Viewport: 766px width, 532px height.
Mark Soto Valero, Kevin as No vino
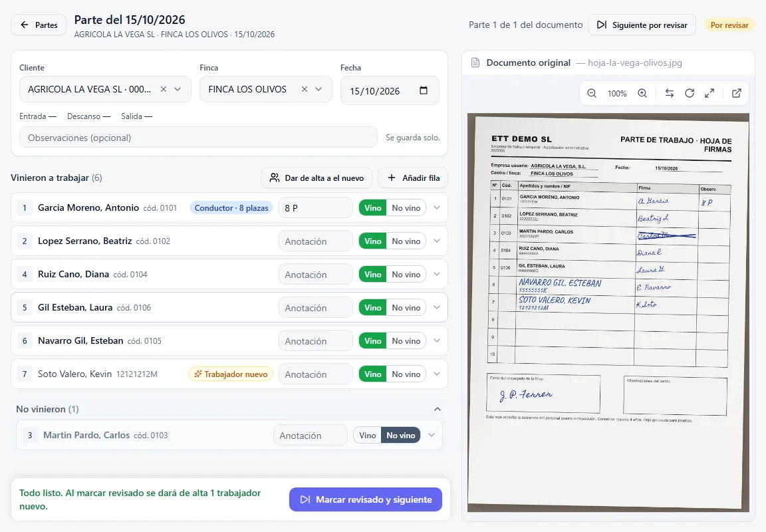[x=406, y=374]
